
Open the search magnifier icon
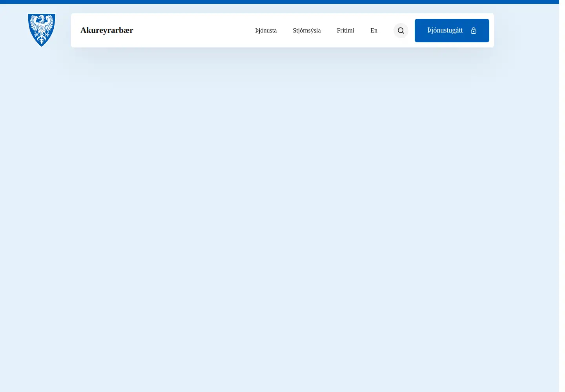coord(401,31)
